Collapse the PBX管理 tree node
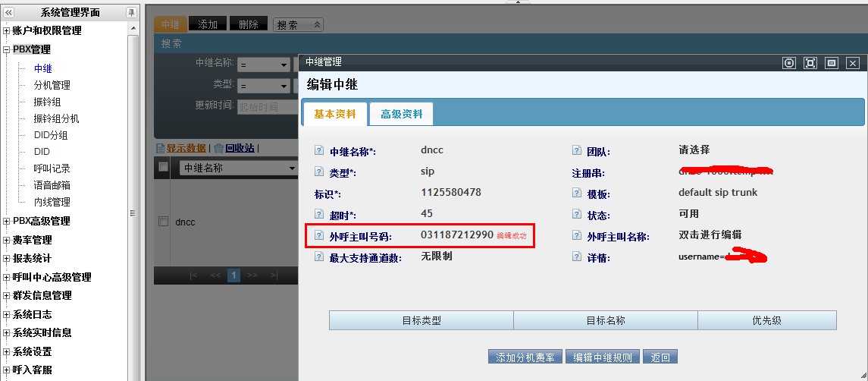The height and width of the screenshot is (381, 868). (x=7, y=50)
